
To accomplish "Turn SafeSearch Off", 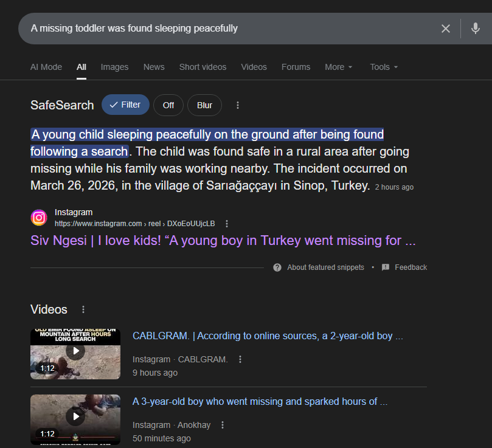I will tap(168, 105).
